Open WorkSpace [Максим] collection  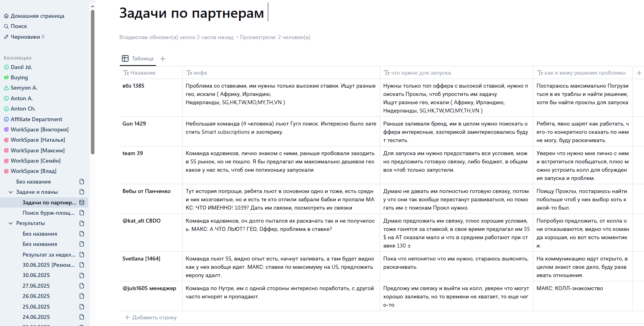coord(38,150)
